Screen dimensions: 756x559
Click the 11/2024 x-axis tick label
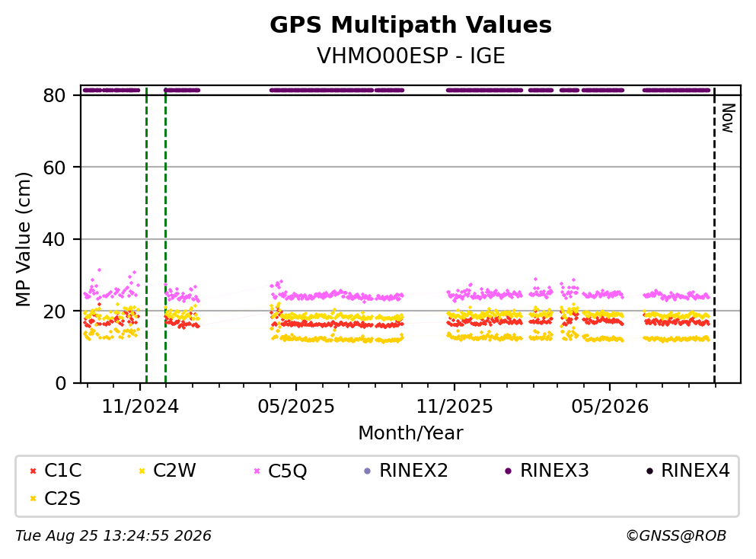click(140, 407)
